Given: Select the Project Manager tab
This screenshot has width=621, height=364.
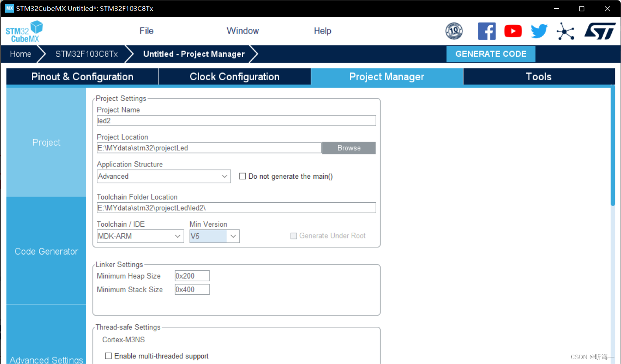Looking at the screenshot, I should [x=387, y=77].
